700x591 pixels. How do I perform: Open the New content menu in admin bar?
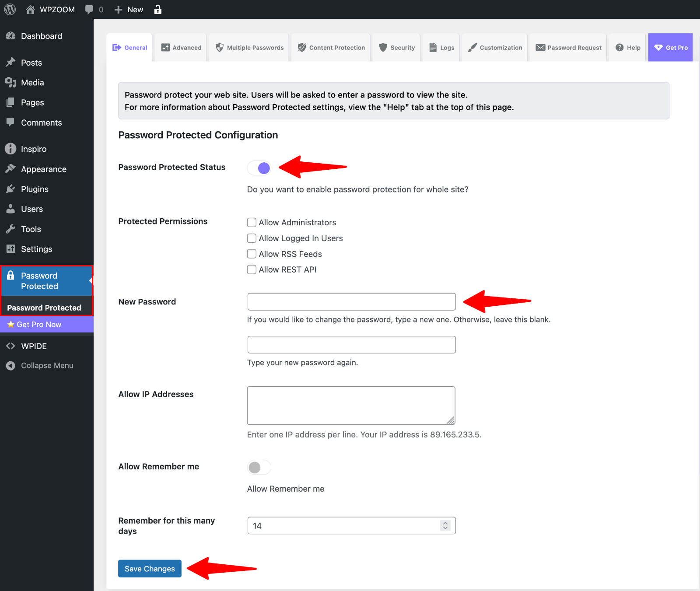coord(129,10)
